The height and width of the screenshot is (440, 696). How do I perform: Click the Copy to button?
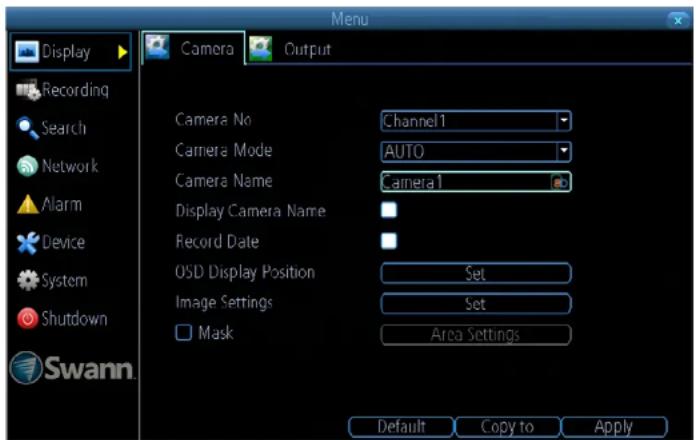point(507,427)
